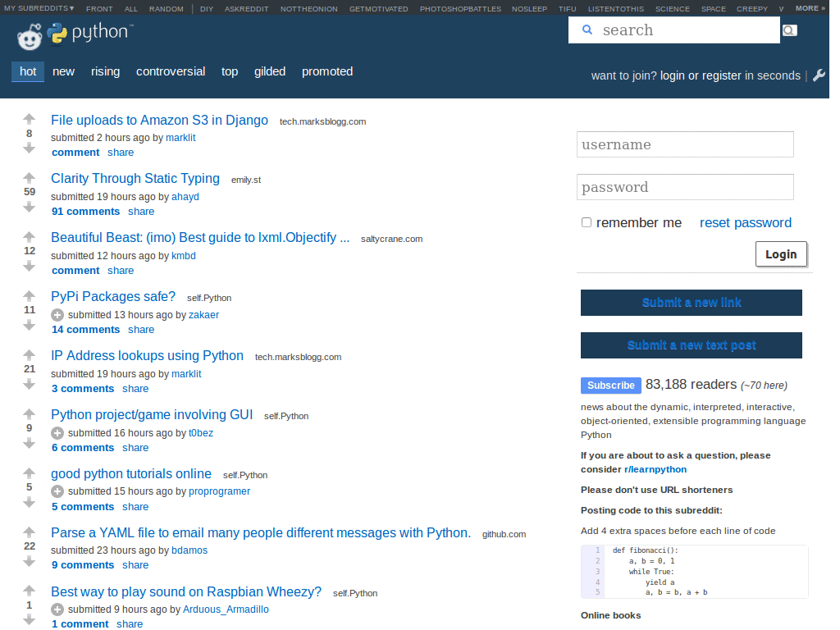Switch to the 'rising' tab
This screenshot has width=840, height=630.
point(106,71)
